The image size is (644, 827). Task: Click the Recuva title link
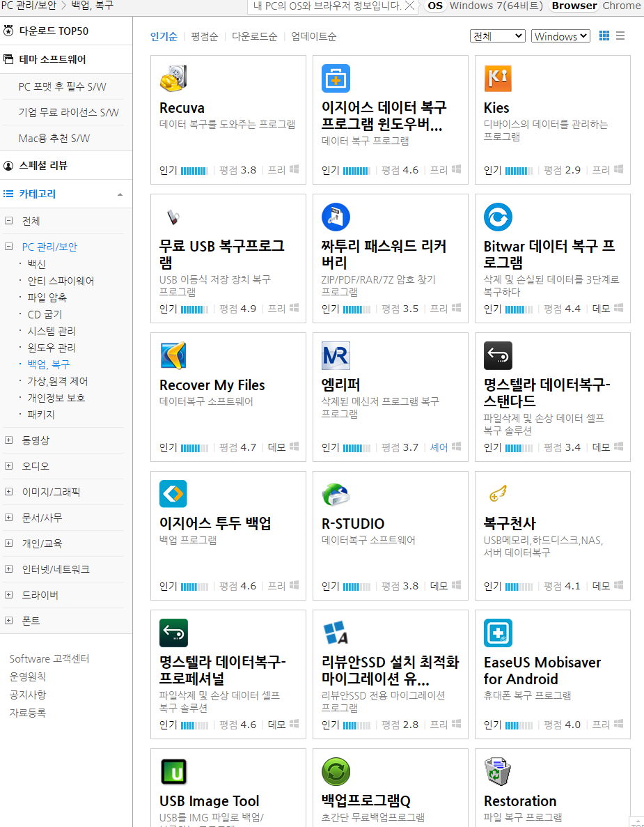point(182,107)
